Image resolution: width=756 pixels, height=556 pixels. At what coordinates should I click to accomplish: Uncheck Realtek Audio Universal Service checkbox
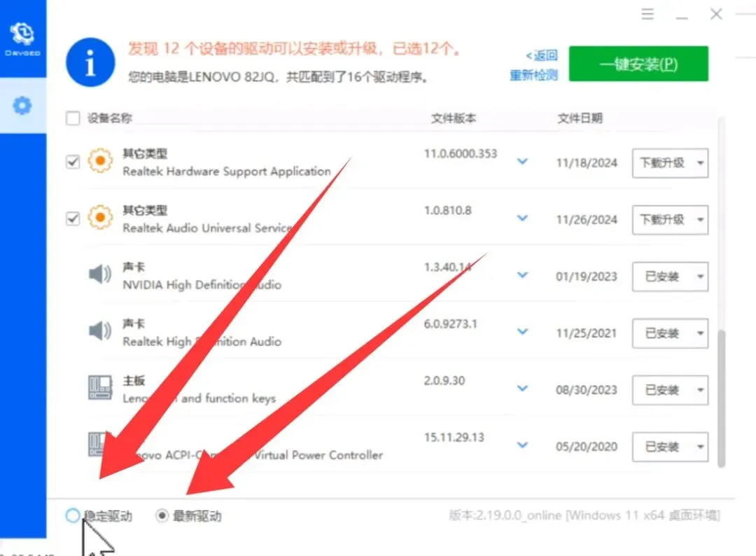point(73,218)
